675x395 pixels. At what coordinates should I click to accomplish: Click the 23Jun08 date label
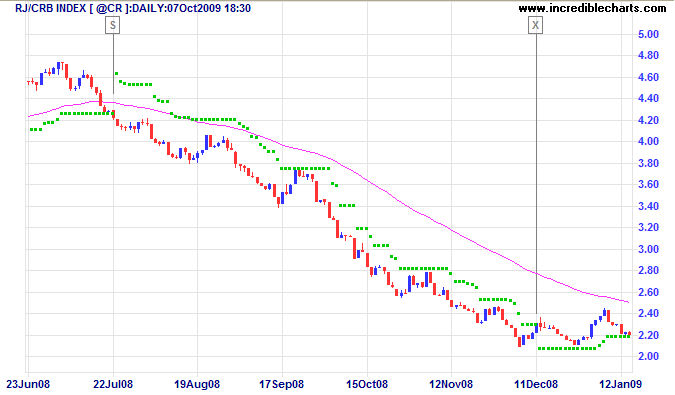[x=27, y=384]
